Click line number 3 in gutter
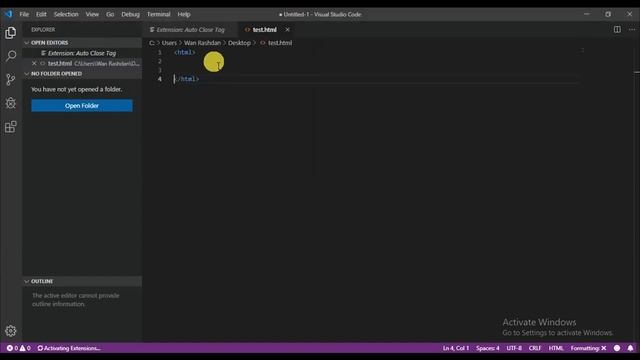Image resolution: width=640 pixels, height=360 pixels. (x=160, y=70)
